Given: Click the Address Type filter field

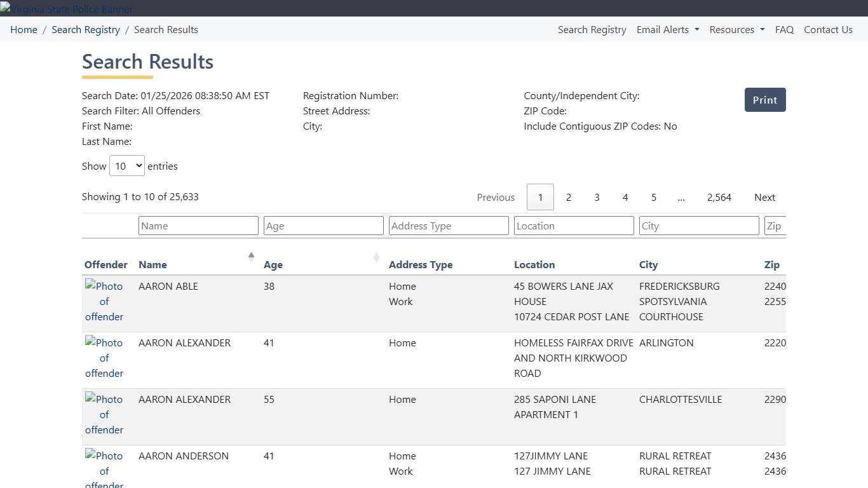Looking at the screenshot, I should pos(448,226).
